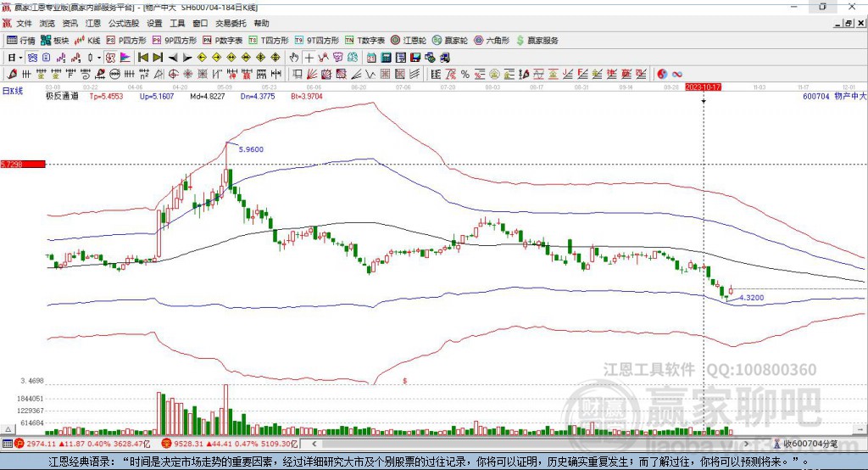
Task: Select the Gann fan lines tool
Action: click(312, 74)
